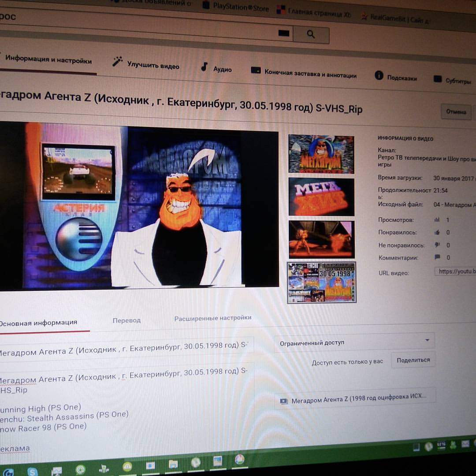Click the URL видео field
Screen dimensions: 476x476
click(x=455, y=271)
